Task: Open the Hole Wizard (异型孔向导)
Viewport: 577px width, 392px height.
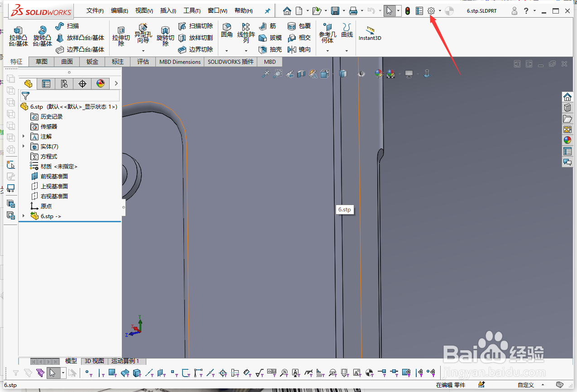Action: [x=143, y=34]
